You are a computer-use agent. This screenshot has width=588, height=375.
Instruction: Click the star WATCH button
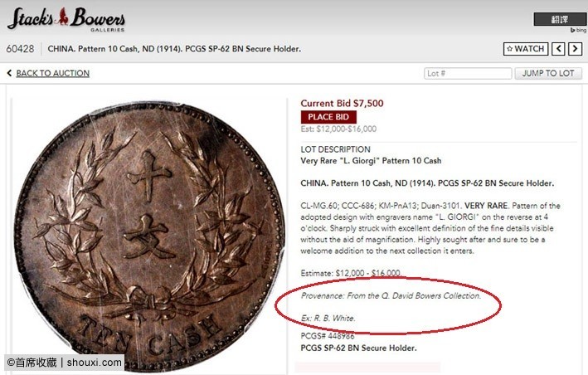coord(525,49)
